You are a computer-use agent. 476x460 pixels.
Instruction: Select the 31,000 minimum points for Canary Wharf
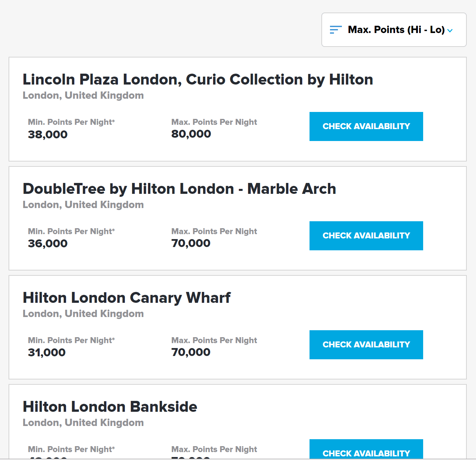point(47,352)
